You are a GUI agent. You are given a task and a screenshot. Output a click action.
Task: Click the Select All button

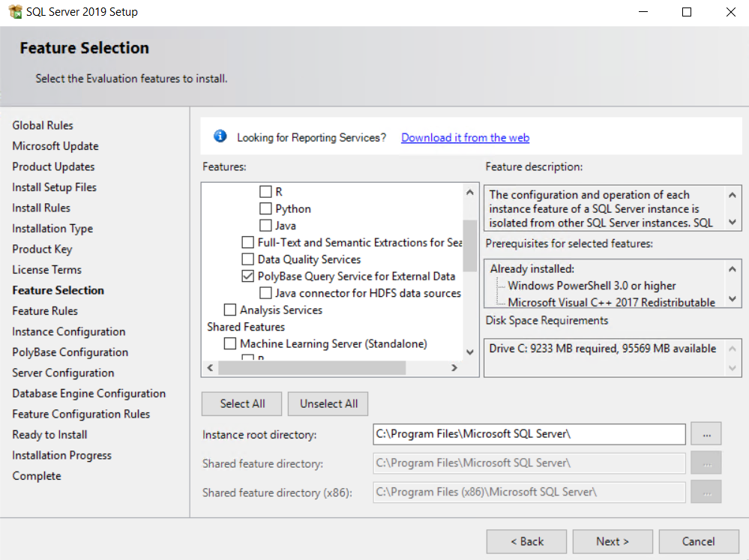click(x=241, y=404)
